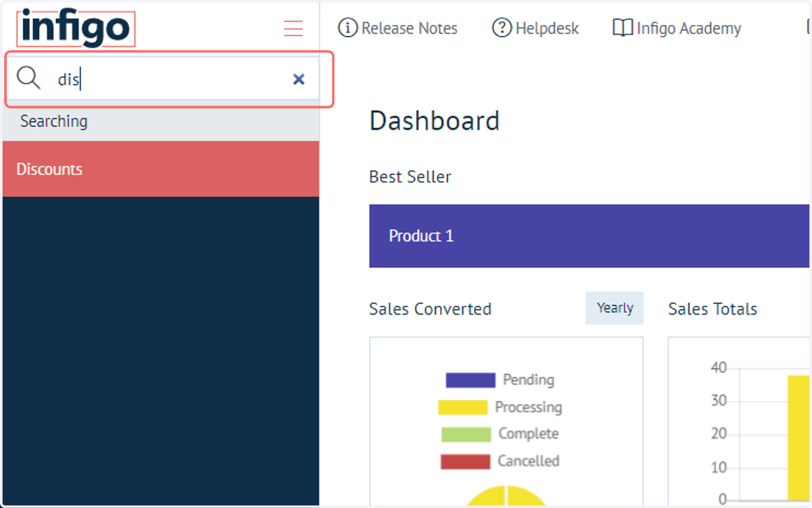This screenshot has height=508, width=812.
Task: Toggle the hamburger menu icon
Action: click(x=293, y=28)
